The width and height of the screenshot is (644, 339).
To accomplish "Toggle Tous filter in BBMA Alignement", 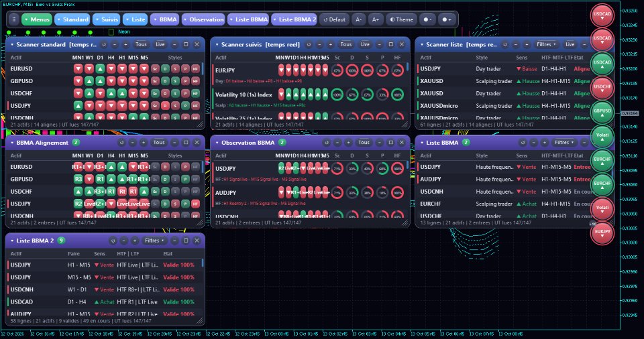I will point(159,143).
